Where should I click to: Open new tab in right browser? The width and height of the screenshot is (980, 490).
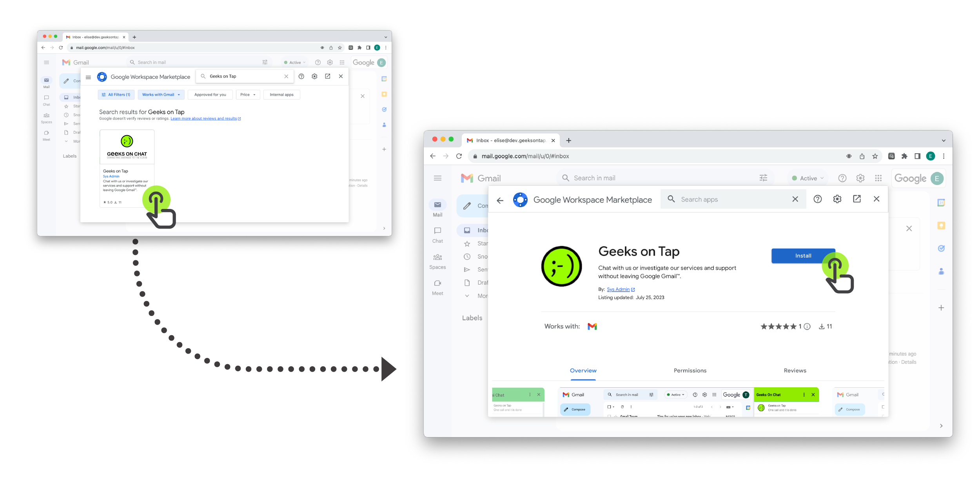(x=568, y=140)
